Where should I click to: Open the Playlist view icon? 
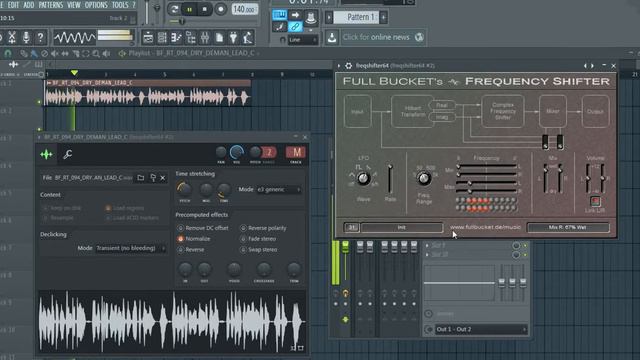tap(148, 38)
